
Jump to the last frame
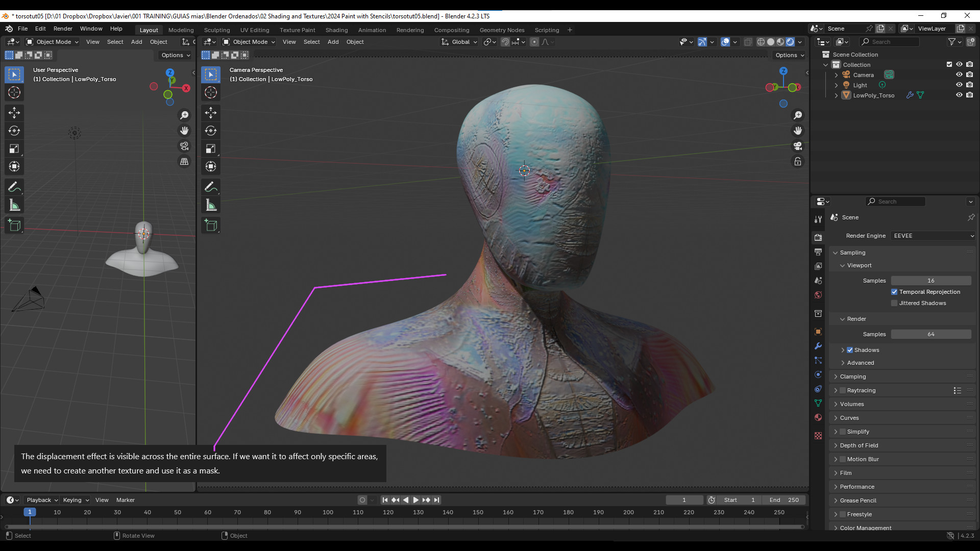(x=436, y=500)
